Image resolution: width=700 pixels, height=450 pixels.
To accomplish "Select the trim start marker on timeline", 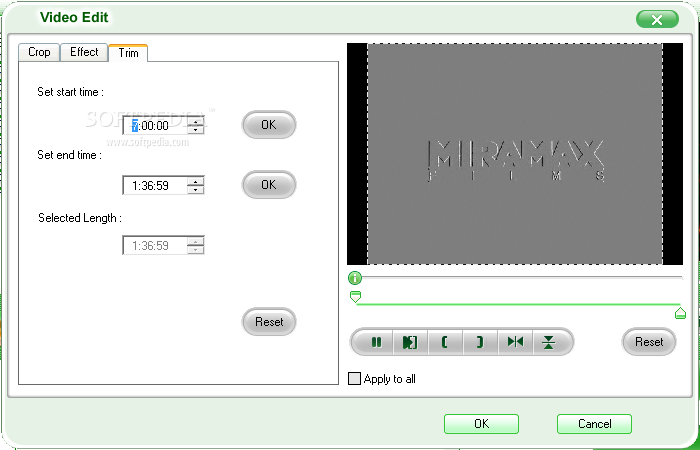I will [x=355, y=296].
